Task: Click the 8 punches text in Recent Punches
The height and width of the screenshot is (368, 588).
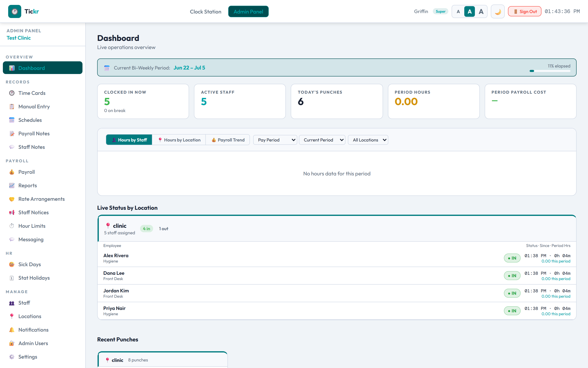Action: [138, 360]
